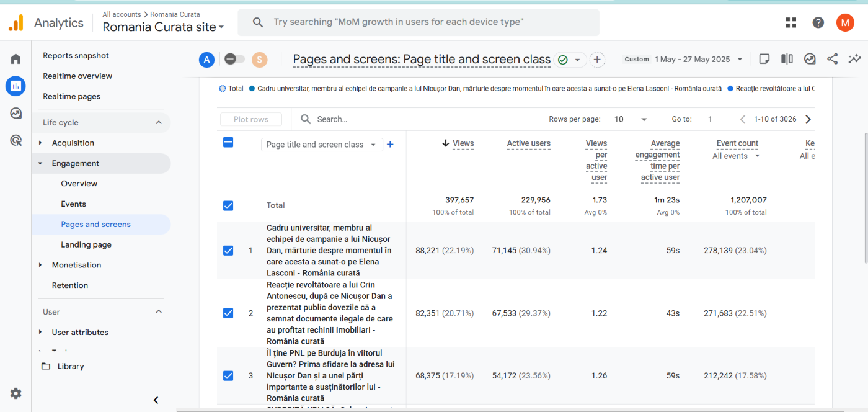
Task: Open Admin settings gear icon
Action: pyautogui.click(x=15, y=393)
